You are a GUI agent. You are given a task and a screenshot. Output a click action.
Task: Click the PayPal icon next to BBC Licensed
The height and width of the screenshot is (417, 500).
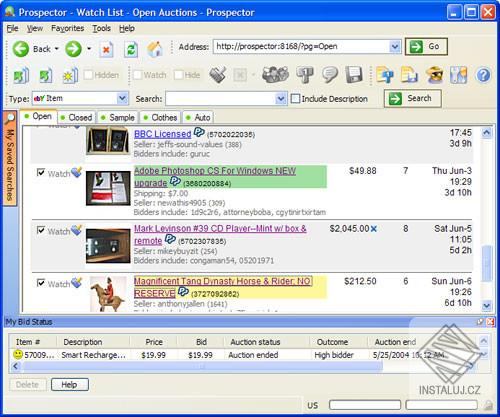199,132
